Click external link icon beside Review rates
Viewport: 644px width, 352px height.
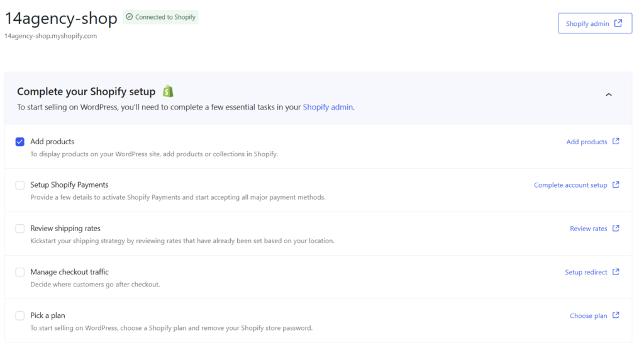pyautogui.click(x=616, y=229)
